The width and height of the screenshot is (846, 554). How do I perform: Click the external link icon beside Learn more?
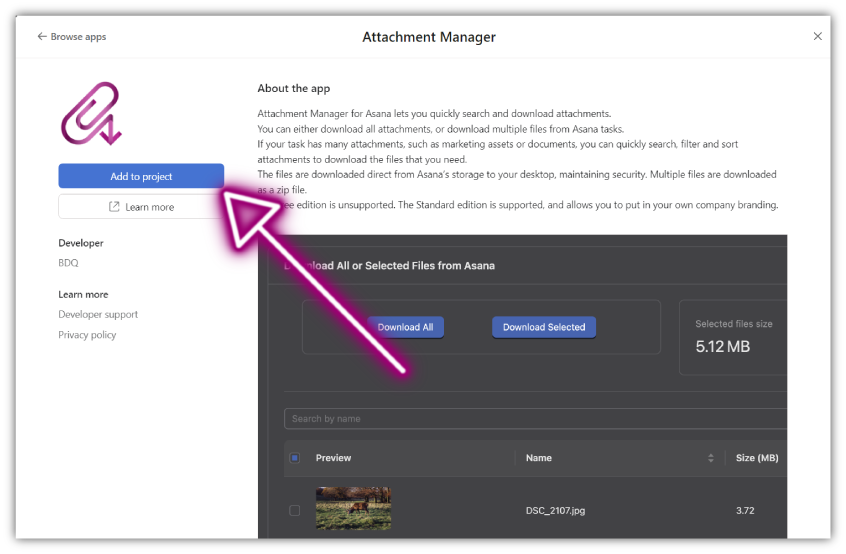click(x=114, y=207)
